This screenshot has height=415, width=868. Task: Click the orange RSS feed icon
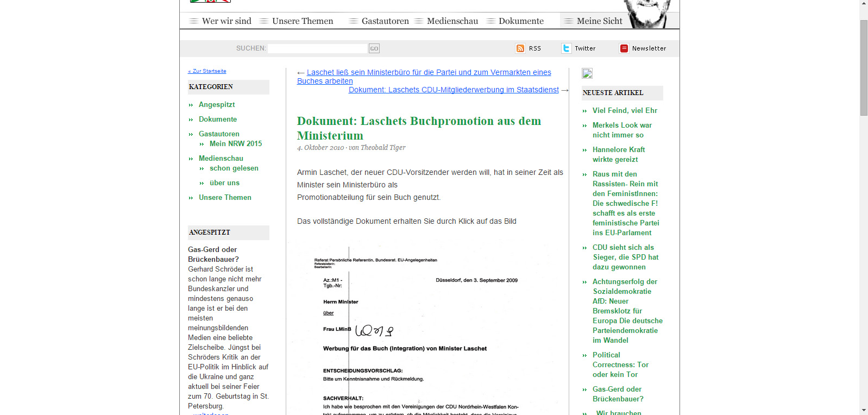click(x=520, y=48)
